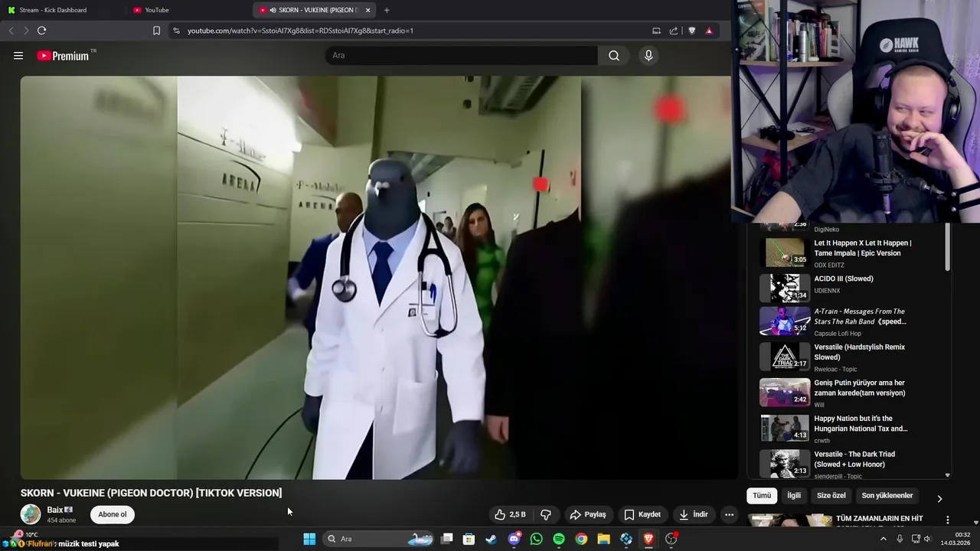Open Steam from the taskbar
980x551 pixels.
(x=491, y=539)
